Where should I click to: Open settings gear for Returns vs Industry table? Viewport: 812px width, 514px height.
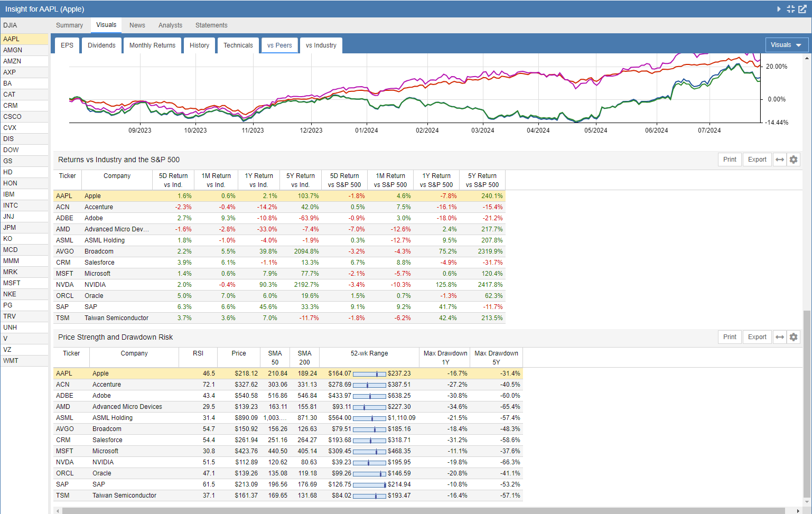coord(794,160)
